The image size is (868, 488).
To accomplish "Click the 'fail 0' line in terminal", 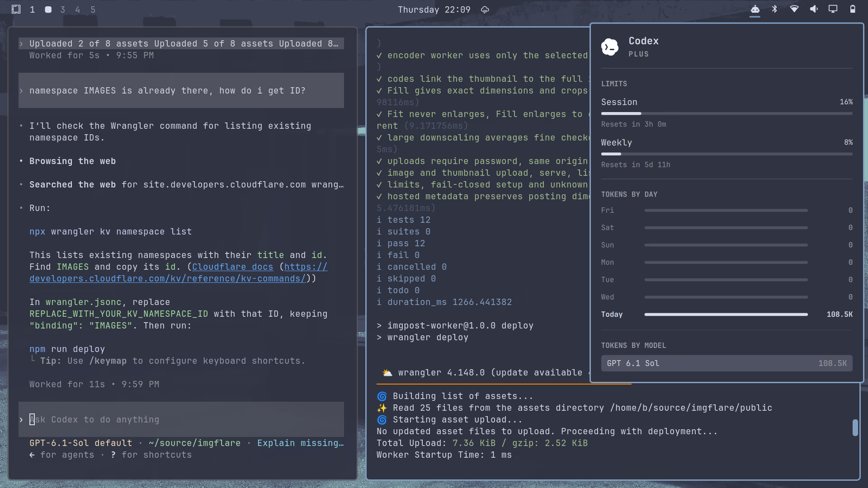I will pos(398,255).
